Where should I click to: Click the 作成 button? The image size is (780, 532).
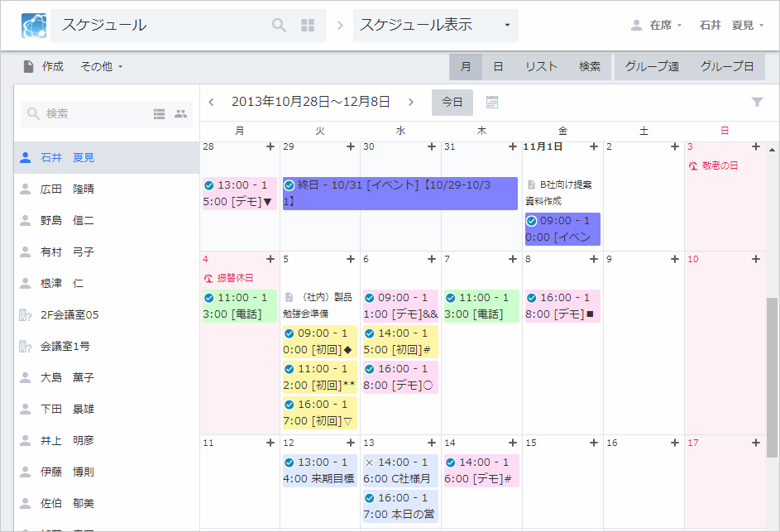(43, 66)
